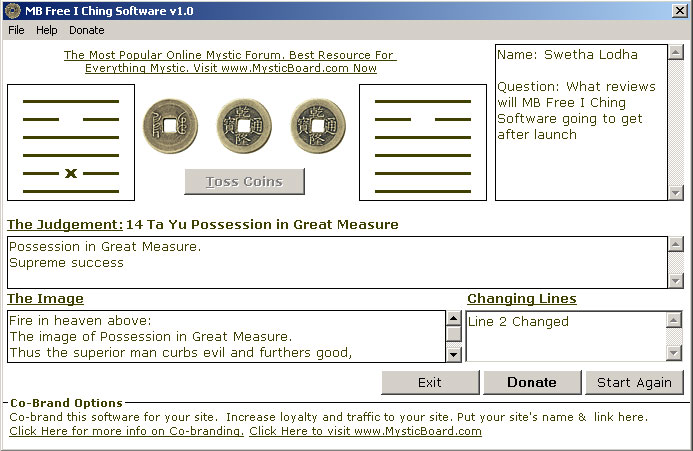
Task: Click down arrow of the Name/Question scrollbar
Action: (x=676, y=192)
